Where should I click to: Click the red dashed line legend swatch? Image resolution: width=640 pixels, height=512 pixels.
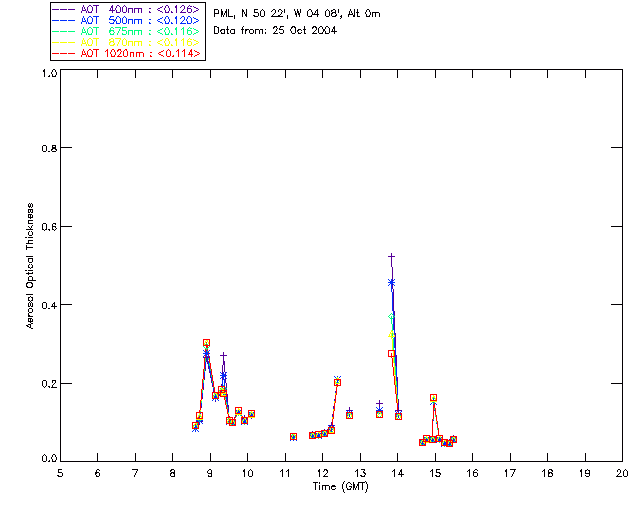tap(64, 53)
